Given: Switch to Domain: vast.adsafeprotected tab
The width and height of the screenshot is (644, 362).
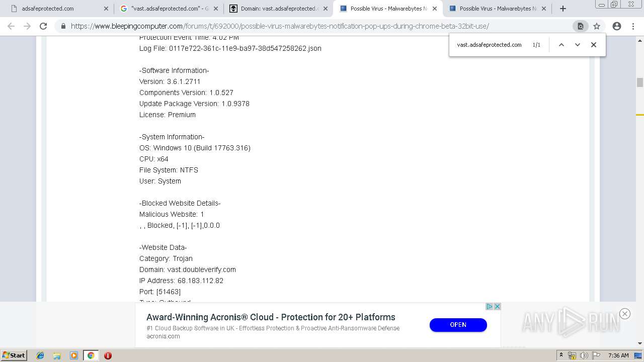Looking at the screenshot, I should (x=278, y=9).
